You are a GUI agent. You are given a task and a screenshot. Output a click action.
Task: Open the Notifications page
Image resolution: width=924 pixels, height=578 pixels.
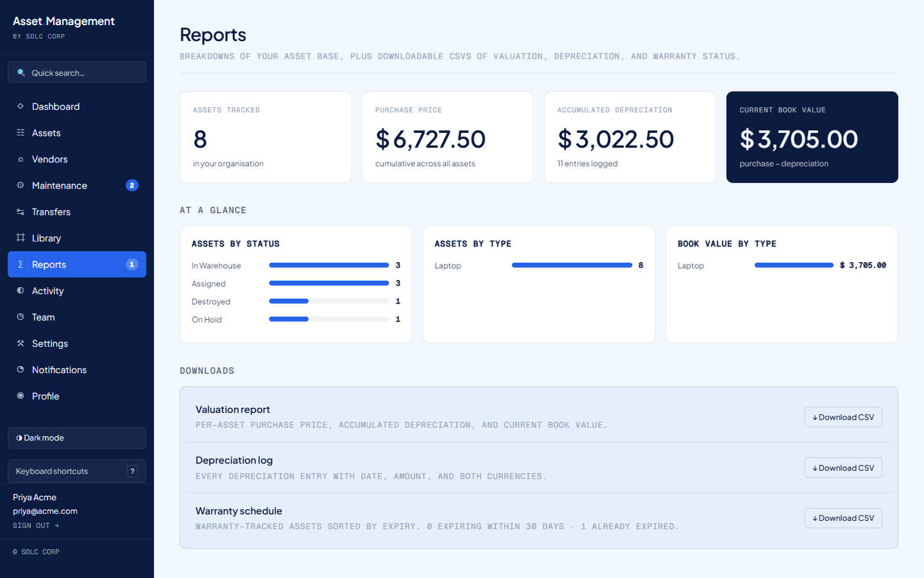coord(77,369)
